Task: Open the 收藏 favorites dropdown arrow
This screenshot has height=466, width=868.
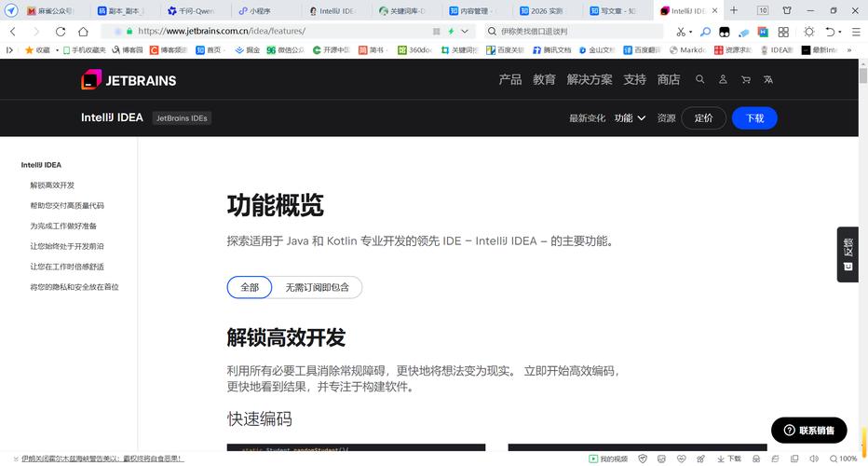Action: pyautogui.click(x=57, y=50)
